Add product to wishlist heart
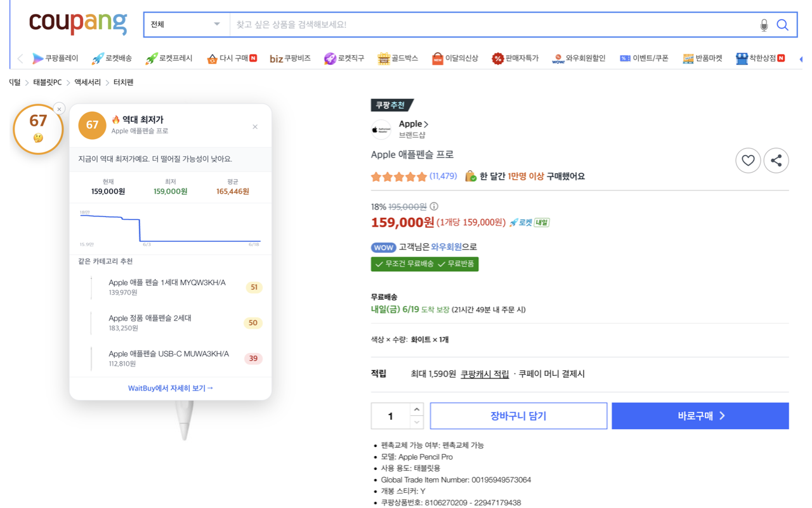812x508 pixels. pos(748,161)
